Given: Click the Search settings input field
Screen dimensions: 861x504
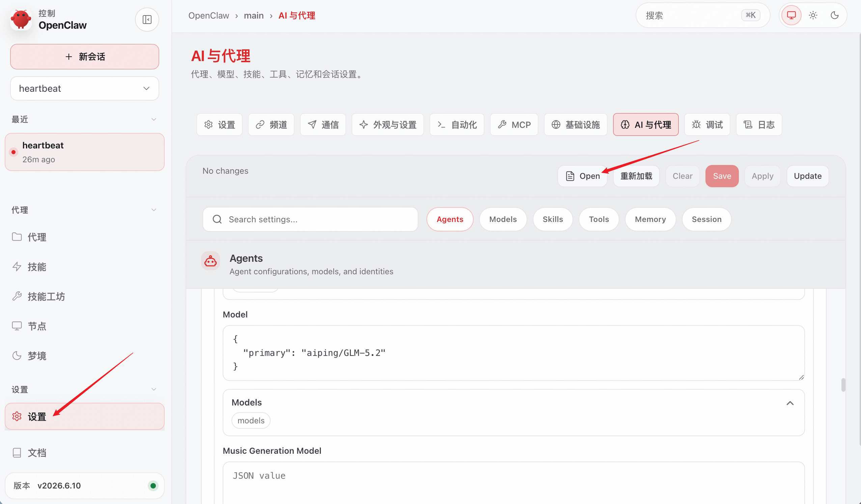Looking at the screenshot, I should (310, 219).
